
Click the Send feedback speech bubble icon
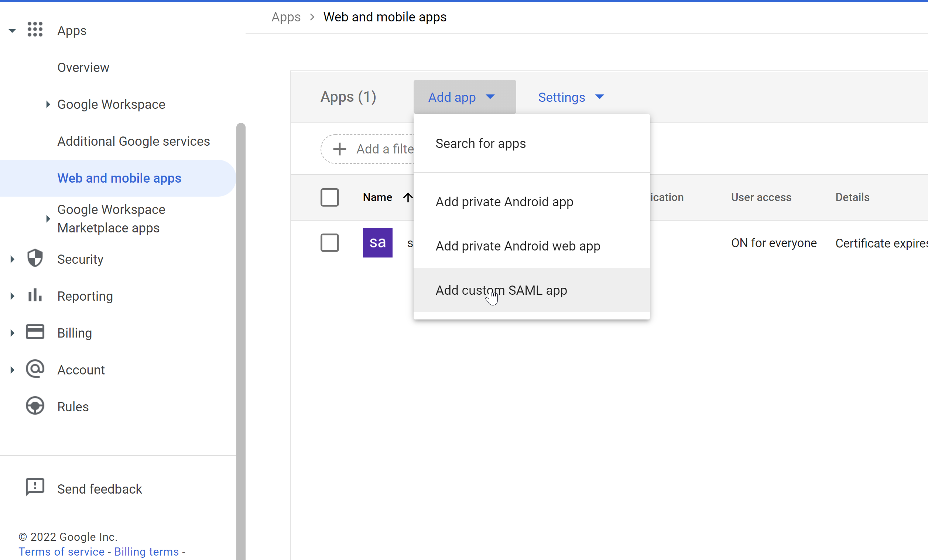pyautogui.click(x=35, y=488)
